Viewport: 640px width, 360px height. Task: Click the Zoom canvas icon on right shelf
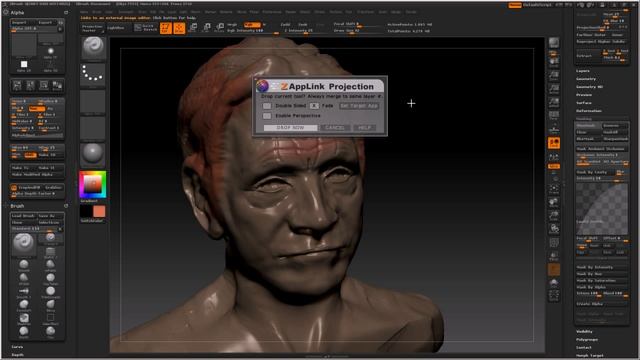(554, 76)
